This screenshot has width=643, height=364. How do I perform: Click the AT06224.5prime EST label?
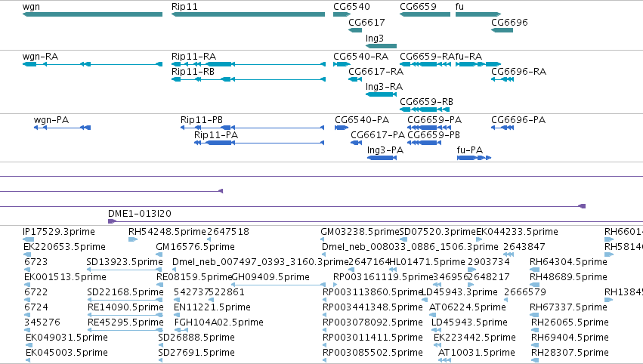coord(468,308)
